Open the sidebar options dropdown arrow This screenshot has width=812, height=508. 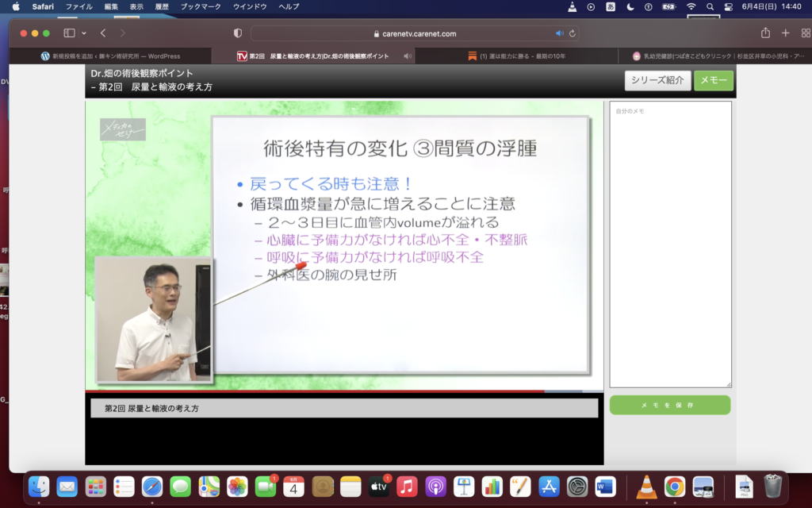(x=83, y=33)
